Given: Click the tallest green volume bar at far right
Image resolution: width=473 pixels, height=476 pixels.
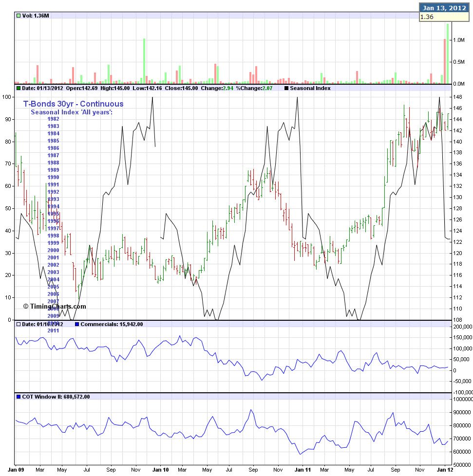Looking at the screenshot, I should pyautogui.click(x=447, y=54).
